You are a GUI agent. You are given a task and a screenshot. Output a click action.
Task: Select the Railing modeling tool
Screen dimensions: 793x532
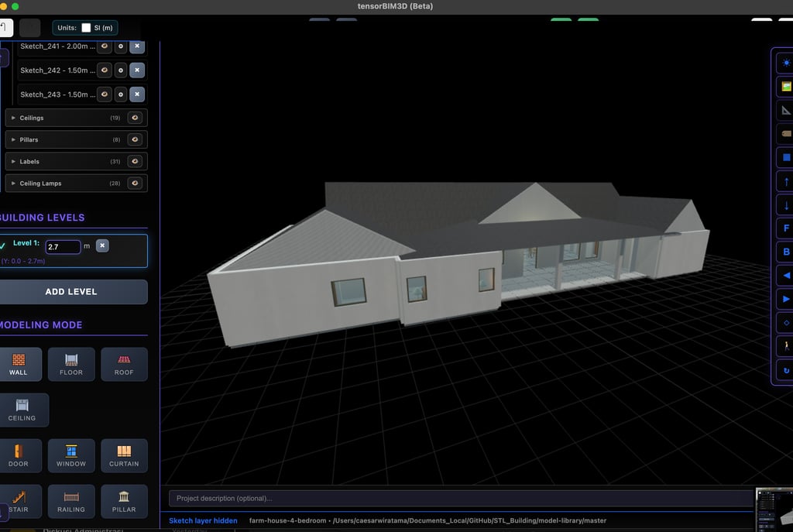point(71,501)
